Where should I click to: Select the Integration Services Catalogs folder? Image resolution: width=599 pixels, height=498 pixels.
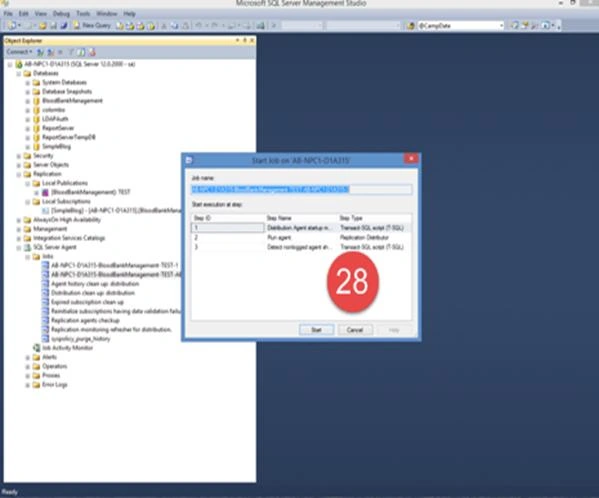[x=69, y=238]
